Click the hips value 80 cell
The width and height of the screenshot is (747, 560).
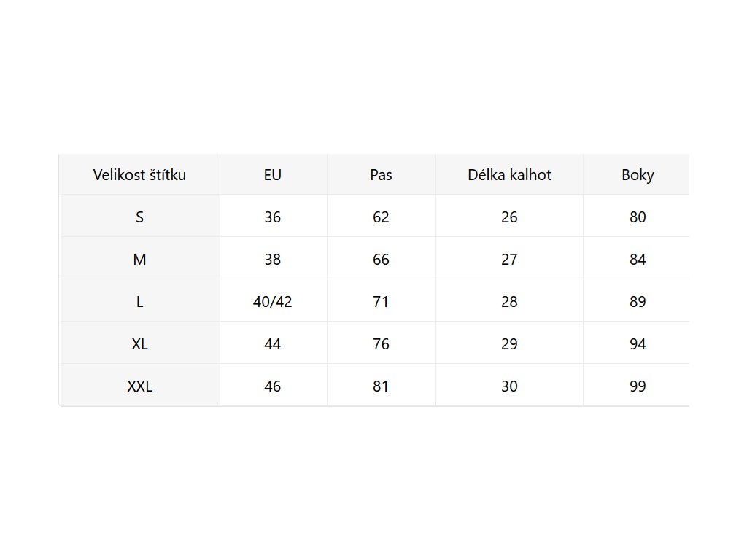coord(638,217)
